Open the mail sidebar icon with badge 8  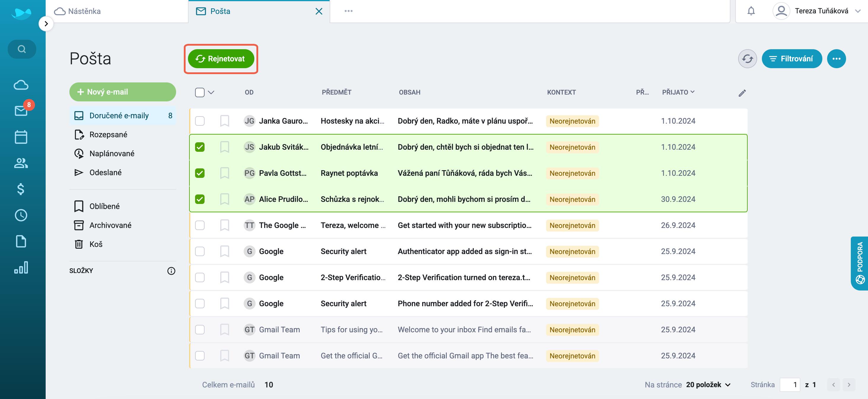tap(21, 111)
